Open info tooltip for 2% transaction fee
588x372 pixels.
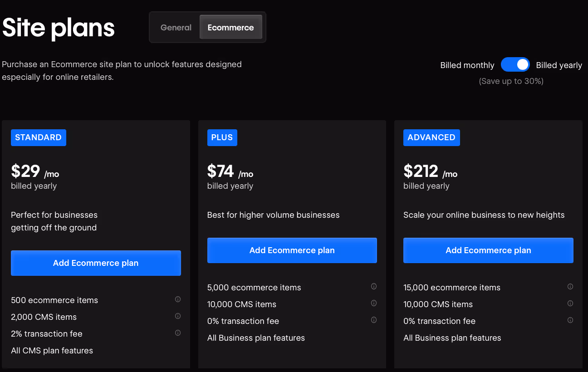178,333
